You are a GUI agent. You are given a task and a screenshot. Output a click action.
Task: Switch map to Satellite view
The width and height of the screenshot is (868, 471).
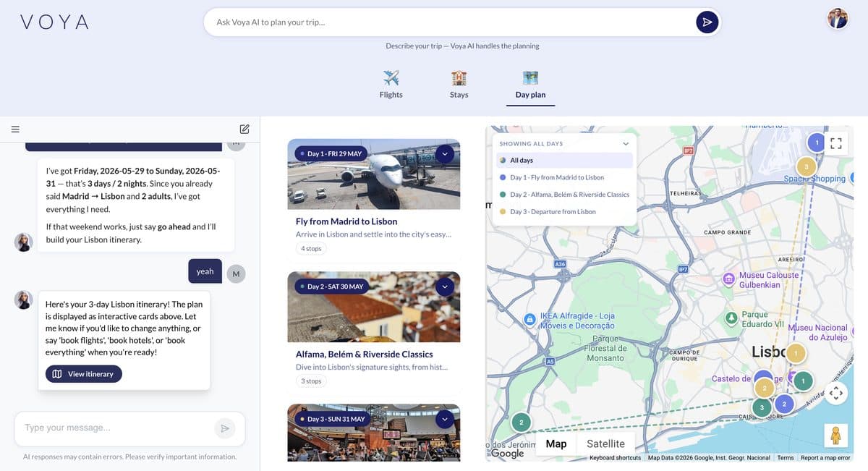point(605,444)
